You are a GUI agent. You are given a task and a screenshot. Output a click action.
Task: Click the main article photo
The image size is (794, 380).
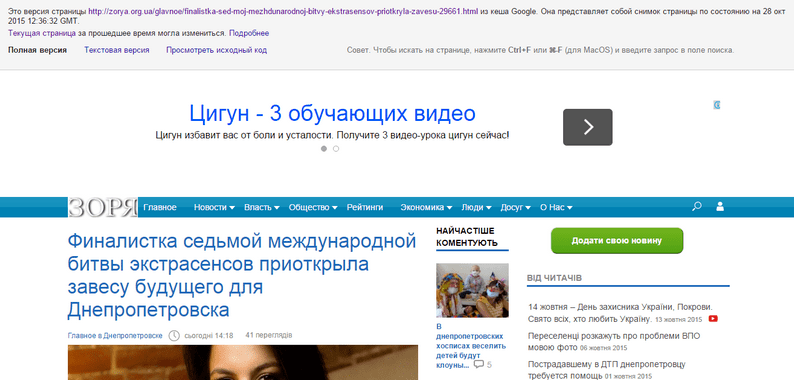coord(243,363)
